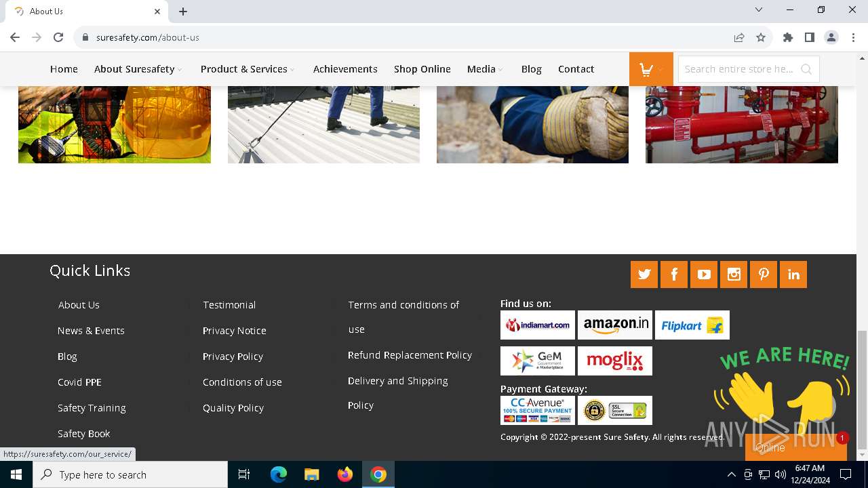
Task: Click the Online chat widget button
Action: coord(795,447)
